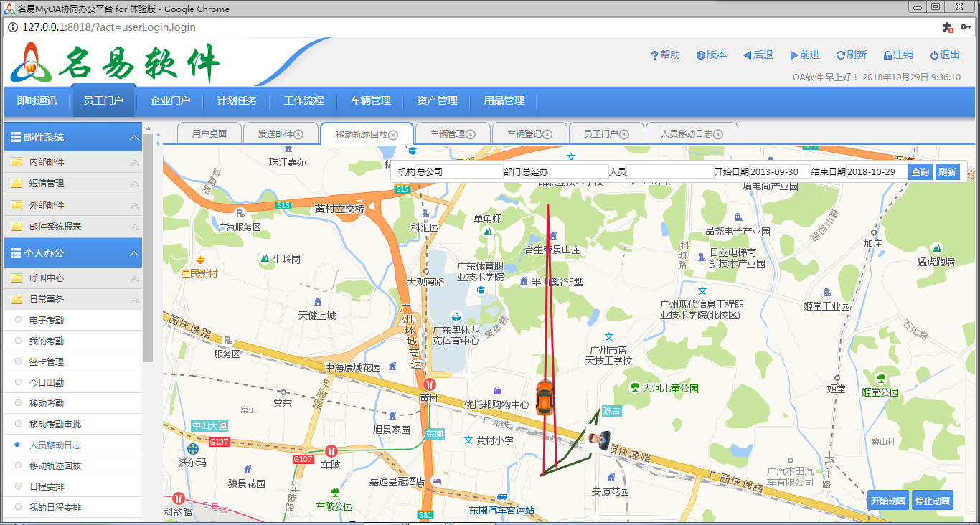Select the 电子考勤 radio bullet item

pyautogui.click(x=18, y=320)
